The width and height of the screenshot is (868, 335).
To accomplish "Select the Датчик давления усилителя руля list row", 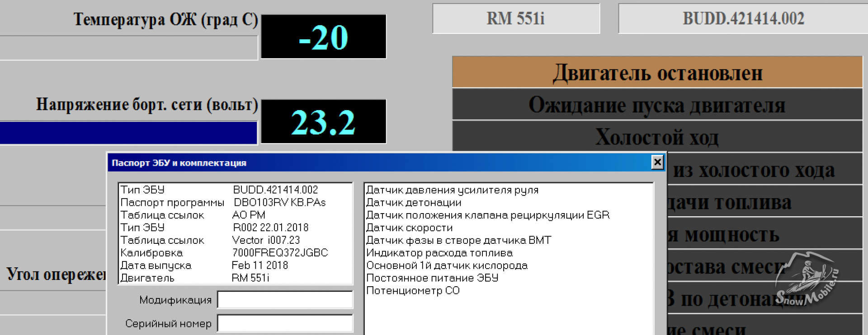I will coord(509,190).
